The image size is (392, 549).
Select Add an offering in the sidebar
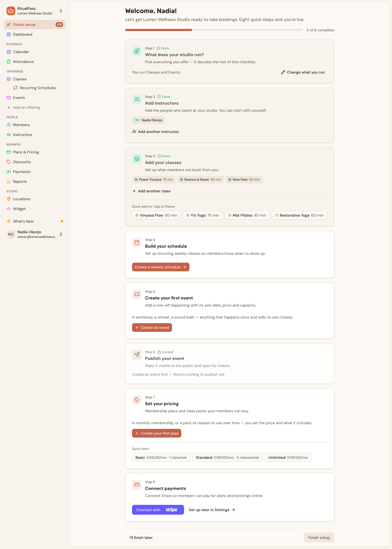click(35, 107)
